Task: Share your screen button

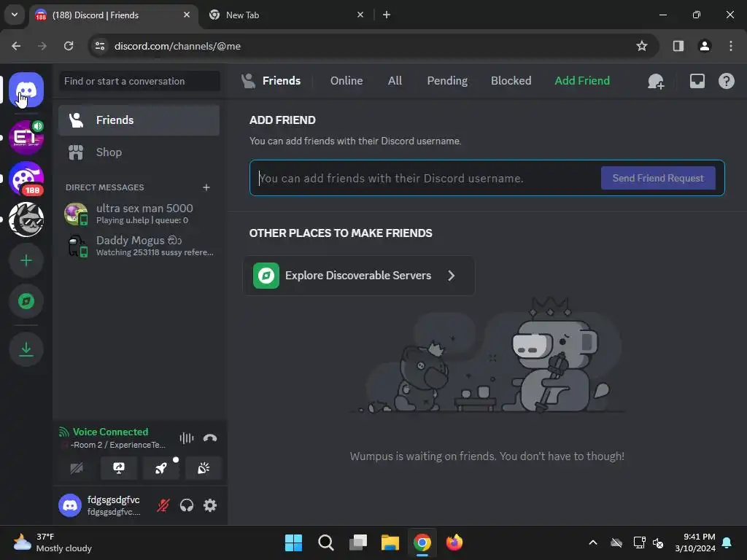Action: 119,468
